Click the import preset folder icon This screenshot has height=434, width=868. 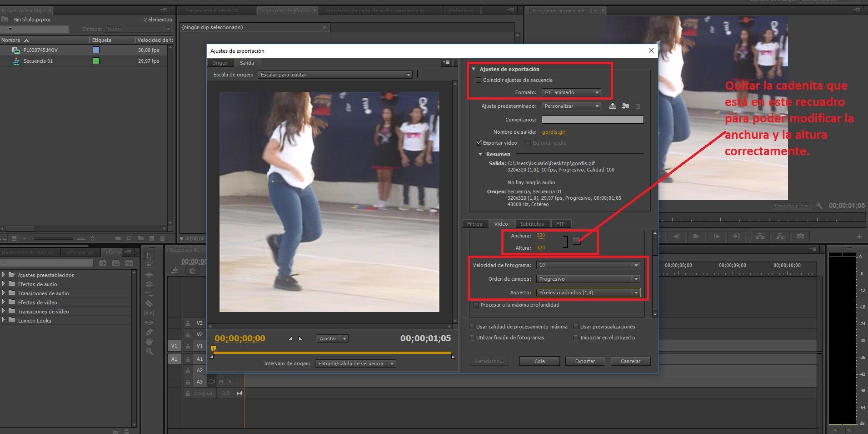click(625, 106)
